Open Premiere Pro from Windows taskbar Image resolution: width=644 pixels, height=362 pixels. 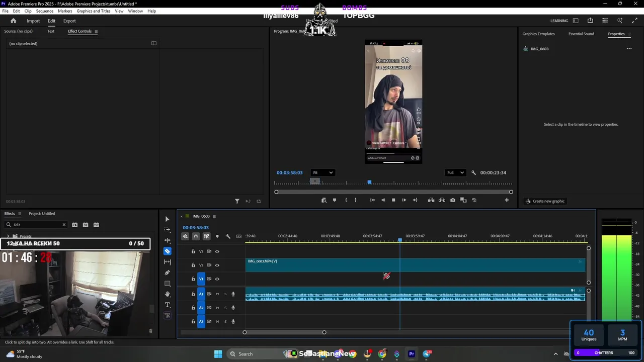pos(412,354)
